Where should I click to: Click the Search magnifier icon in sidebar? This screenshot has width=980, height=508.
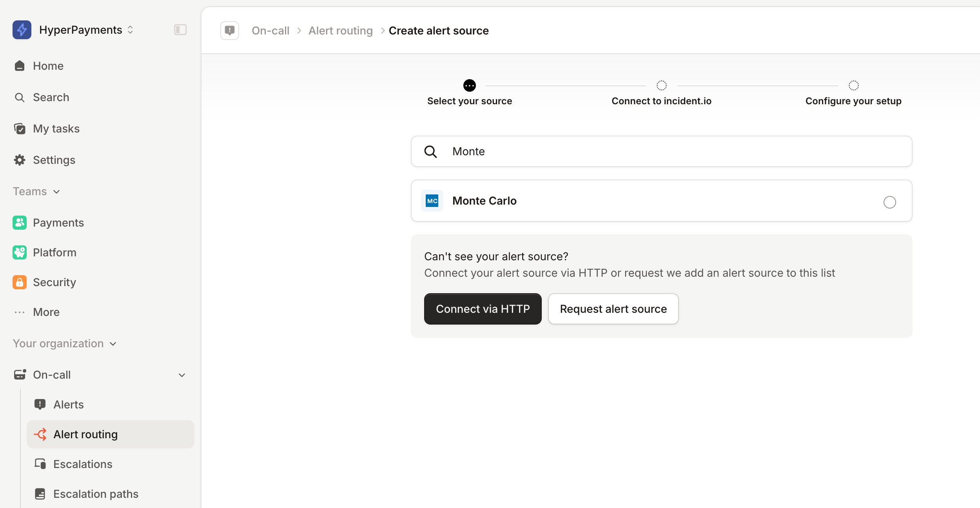tap(20, 97)
